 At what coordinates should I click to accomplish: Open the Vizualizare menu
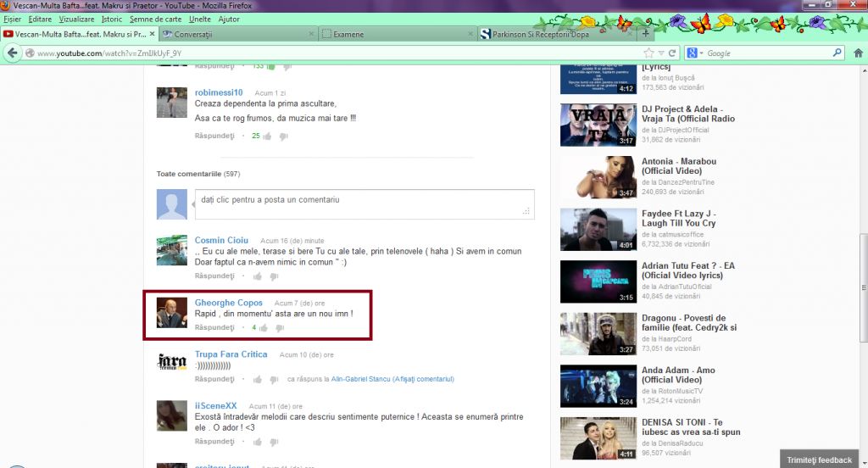click(x=76, y=19)
